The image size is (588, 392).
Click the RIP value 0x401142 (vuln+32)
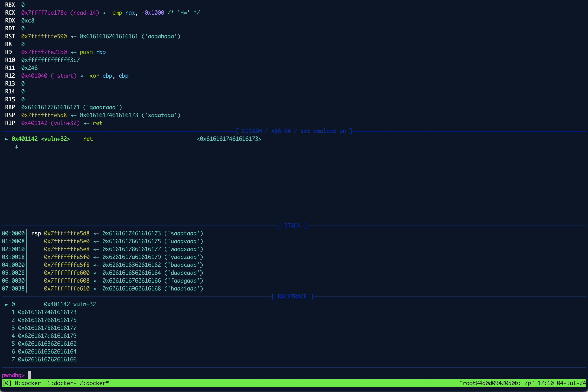click(51, 123)
